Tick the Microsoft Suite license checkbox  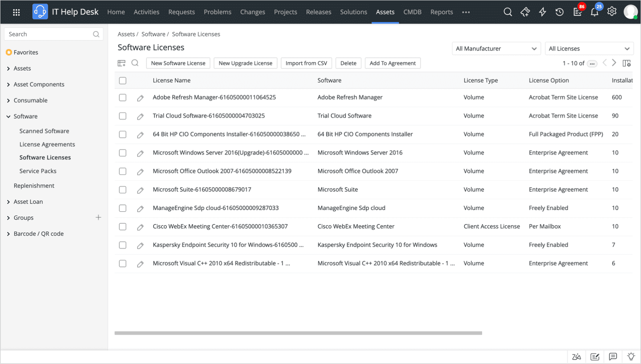point(123,190)
